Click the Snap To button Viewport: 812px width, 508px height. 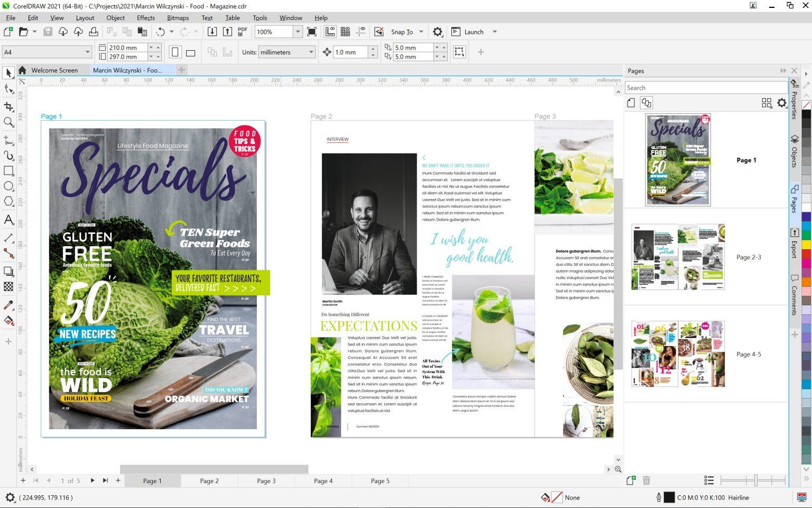click(x=402, y=32)
